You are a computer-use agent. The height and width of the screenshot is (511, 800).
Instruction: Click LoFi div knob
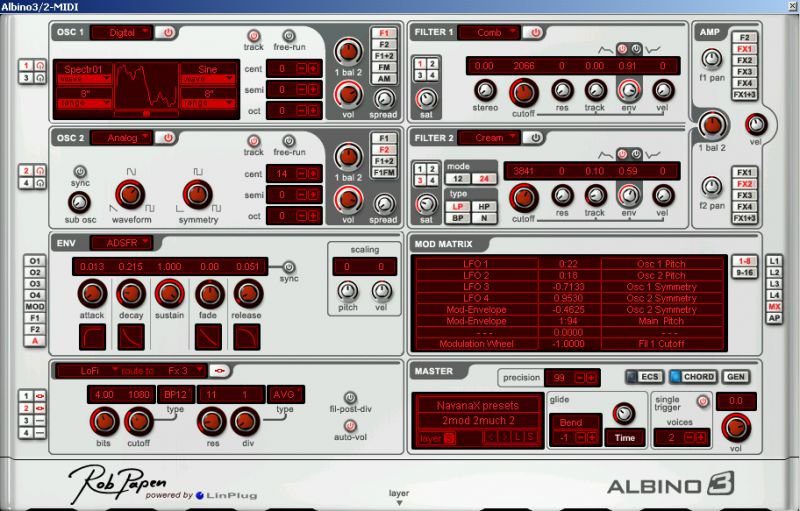245,421
